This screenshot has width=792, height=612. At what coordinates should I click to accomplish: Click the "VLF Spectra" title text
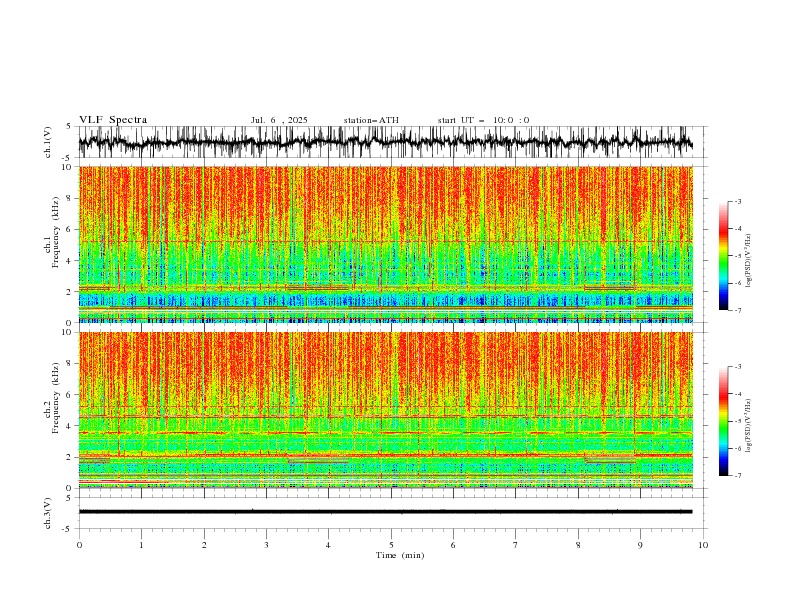coord(113,120)
